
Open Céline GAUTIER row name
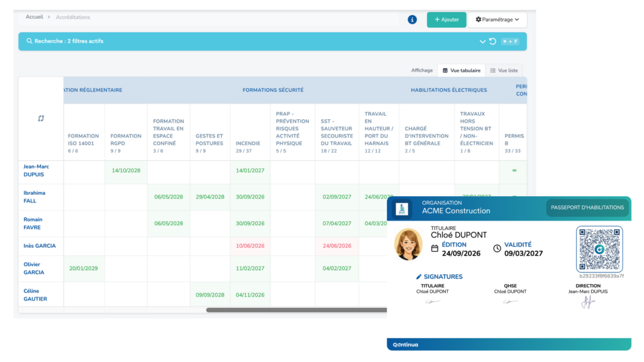coord(35,295)
